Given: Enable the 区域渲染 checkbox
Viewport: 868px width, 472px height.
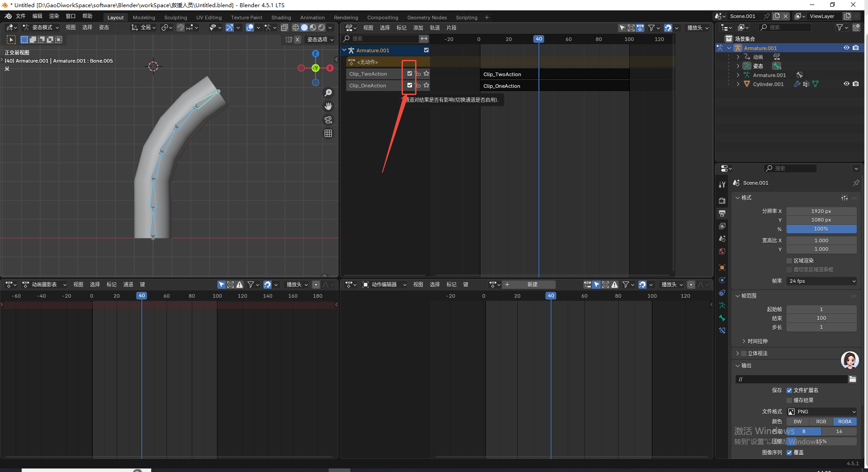Looking at the screenshot, I should point(789,261).
